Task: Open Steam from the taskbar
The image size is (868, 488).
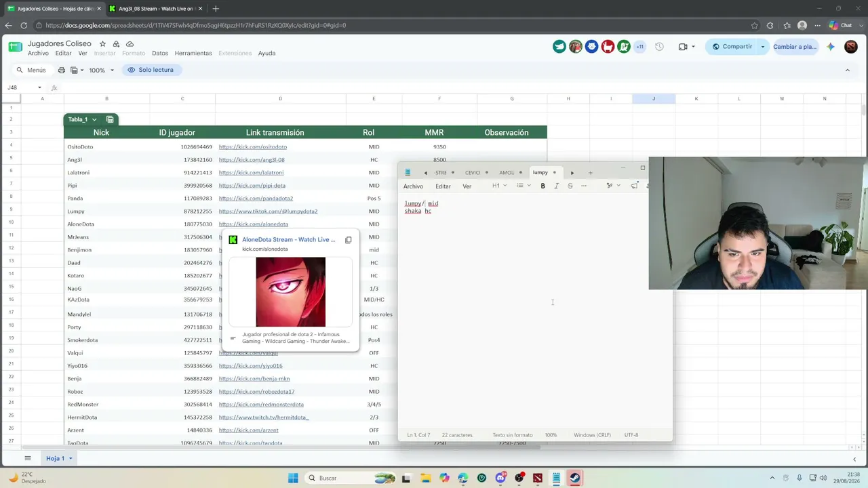Action: coord(574,478)
